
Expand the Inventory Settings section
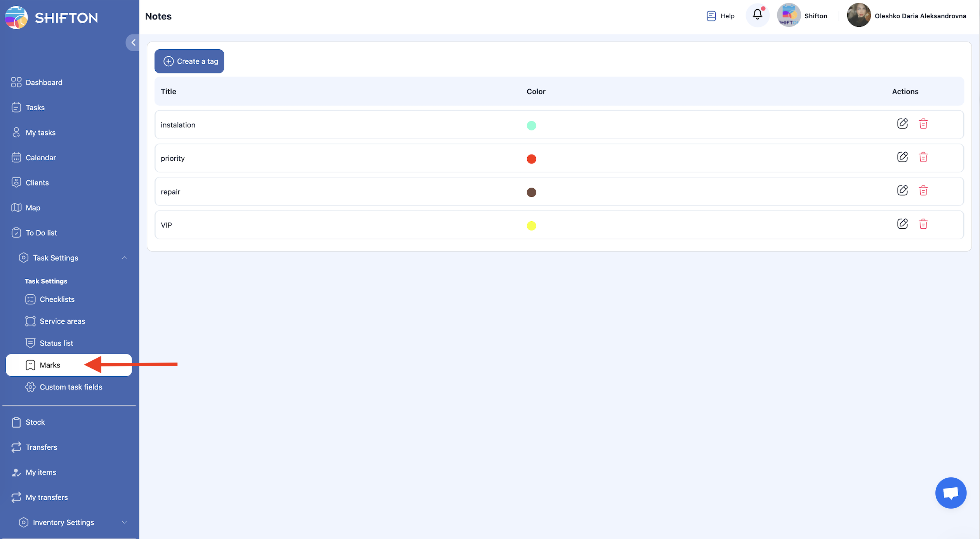(x=124, y=522)
